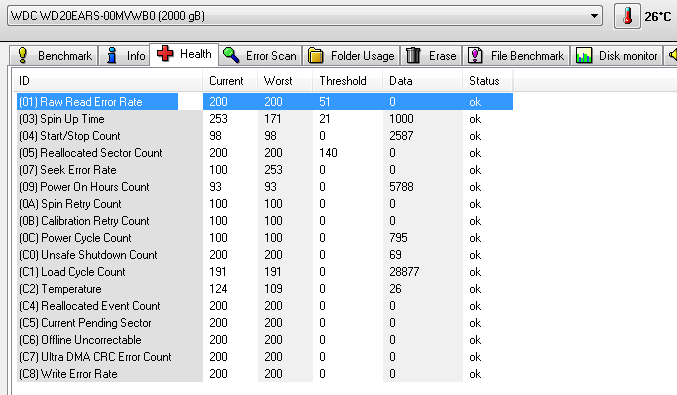Click the yellow folder Folder Usage icon
Viewport: 677px width, 395px height.
click(316, 56)
